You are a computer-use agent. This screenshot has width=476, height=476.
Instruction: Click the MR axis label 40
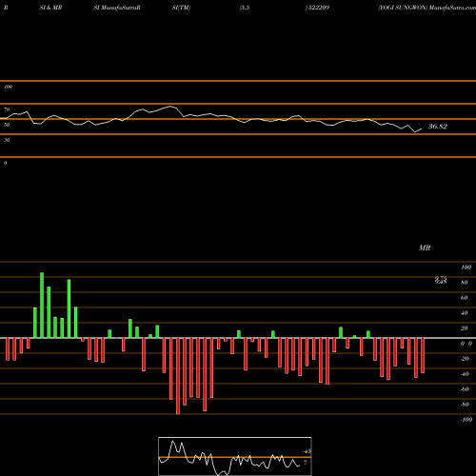tap(465, 313)
